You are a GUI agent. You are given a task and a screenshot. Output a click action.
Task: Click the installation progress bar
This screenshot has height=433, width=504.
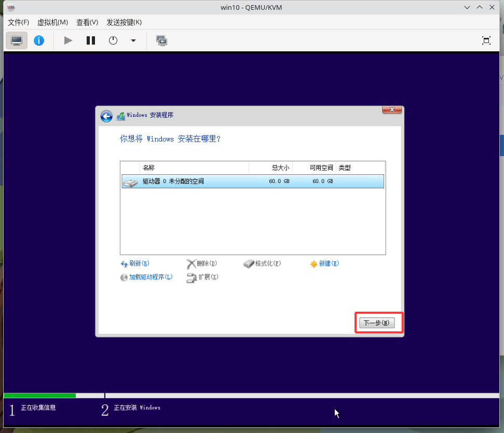251,396
